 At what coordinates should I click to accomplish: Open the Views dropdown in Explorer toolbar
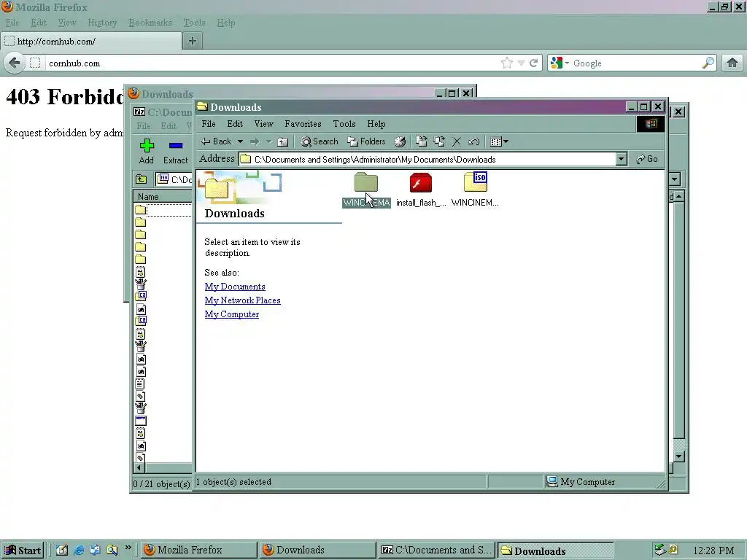[x=499, y=141]
